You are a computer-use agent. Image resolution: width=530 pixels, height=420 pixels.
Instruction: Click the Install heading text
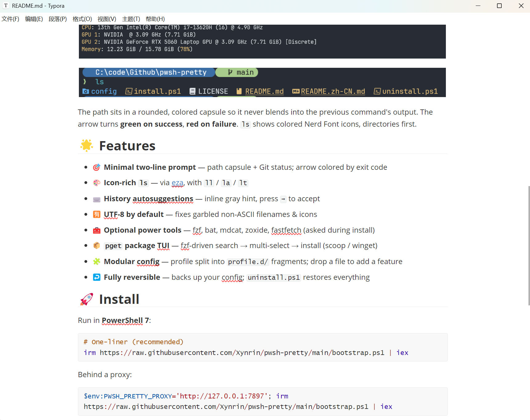click(x=119, y=299)
